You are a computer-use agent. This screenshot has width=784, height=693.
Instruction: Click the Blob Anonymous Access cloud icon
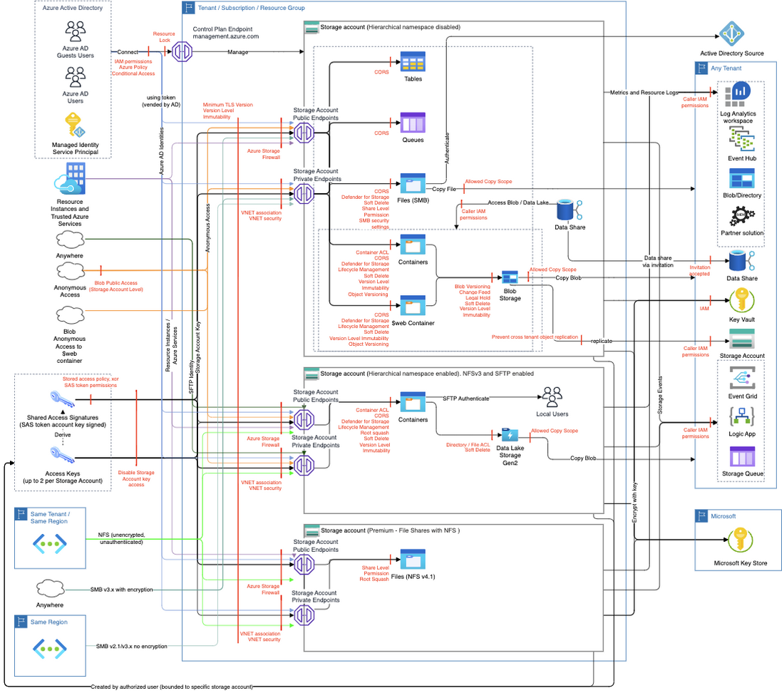[70, 316]
